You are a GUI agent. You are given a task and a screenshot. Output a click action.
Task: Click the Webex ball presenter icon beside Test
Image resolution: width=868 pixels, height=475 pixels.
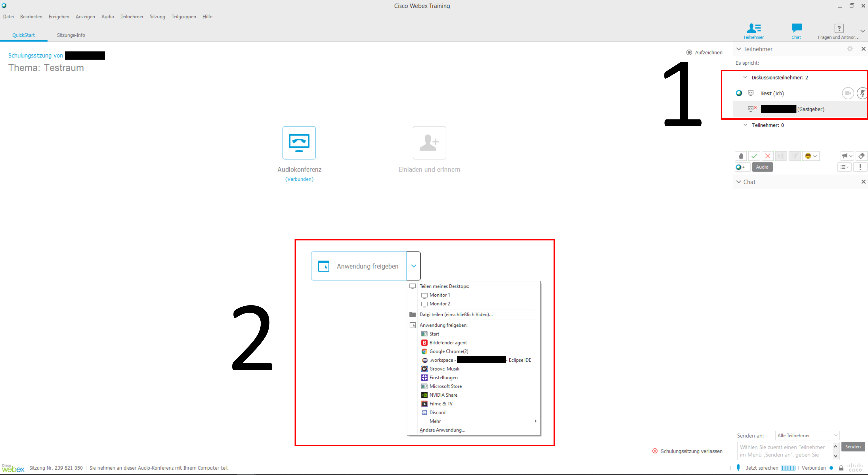[x=739, y=93]
